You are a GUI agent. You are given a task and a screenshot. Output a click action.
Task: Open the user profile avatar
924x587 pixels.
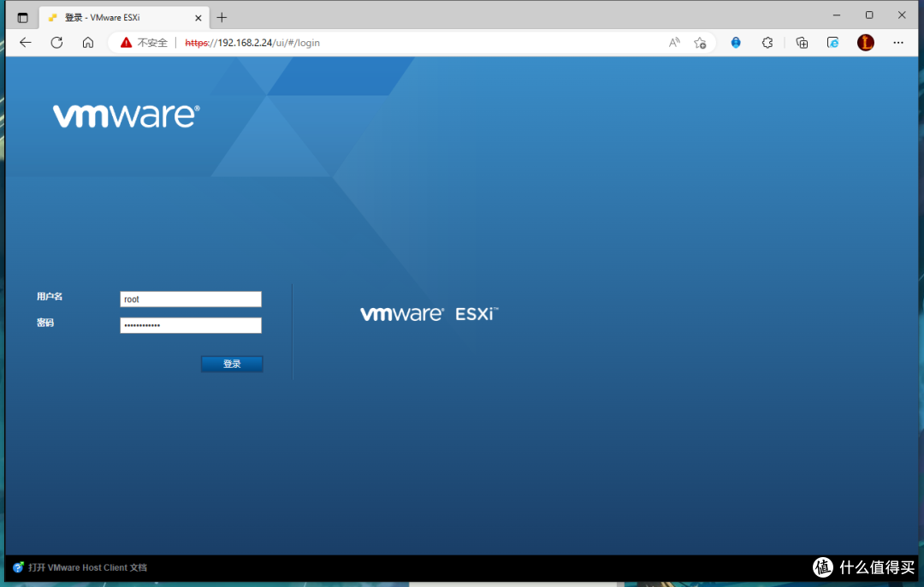coord(866,42)
